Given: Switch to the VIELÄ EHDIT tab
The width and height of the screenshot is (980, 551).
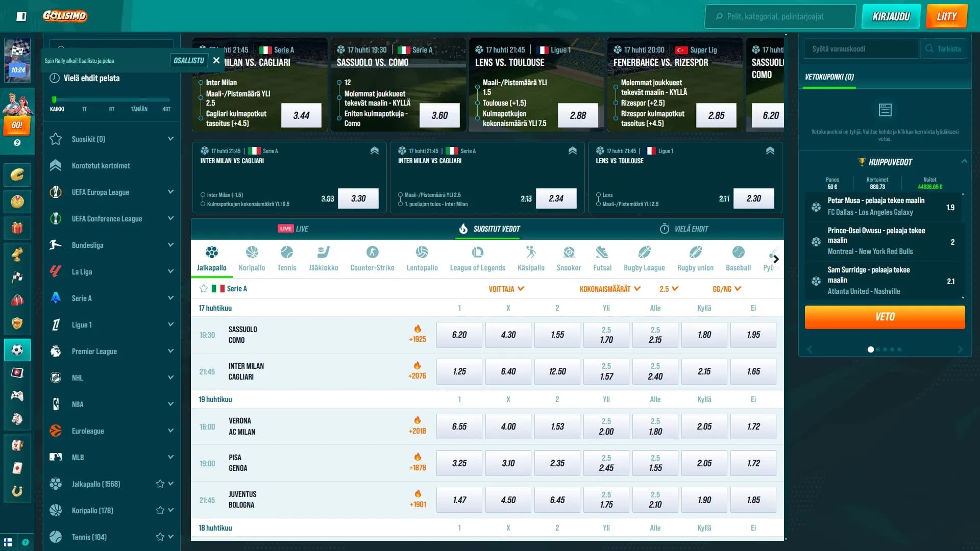Looking at the screenshot, I should (x=684, y=229).
